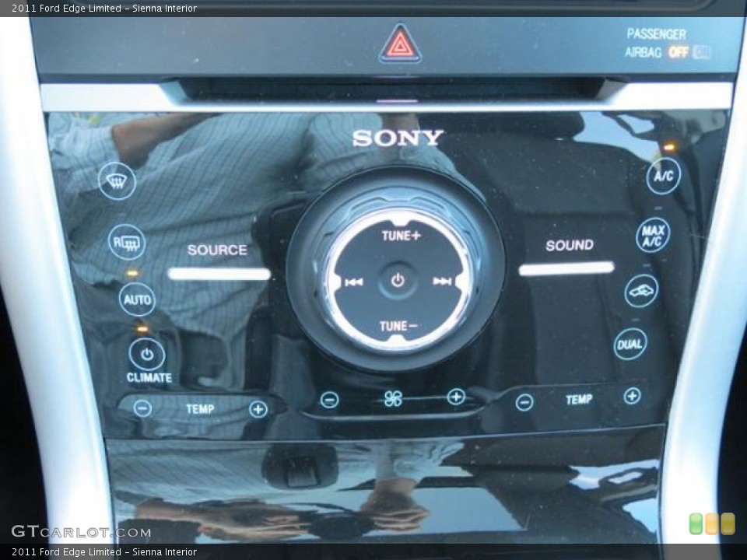Skip to previous track

(x=353, y=282)
